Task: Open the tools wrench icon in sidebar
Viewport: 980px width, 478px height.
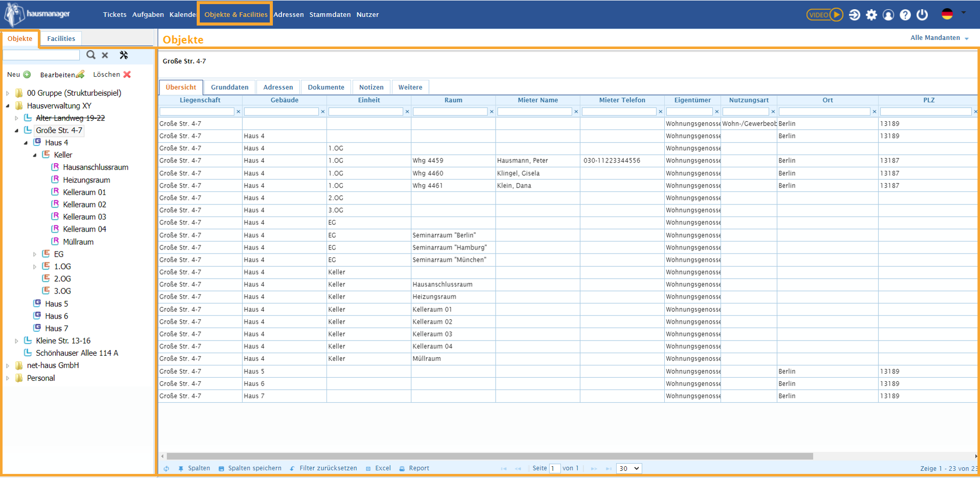Action: pyautogui.click(x=124, y=55)
